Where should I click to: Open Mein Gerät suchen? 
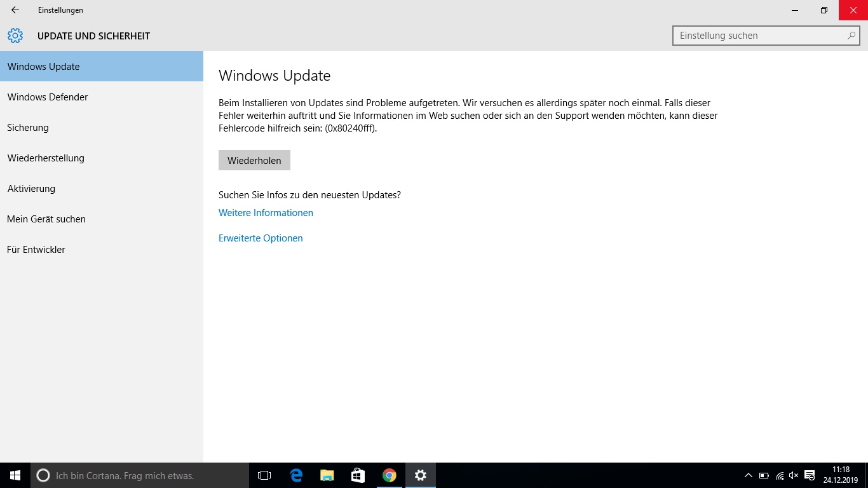pos(102,219)
